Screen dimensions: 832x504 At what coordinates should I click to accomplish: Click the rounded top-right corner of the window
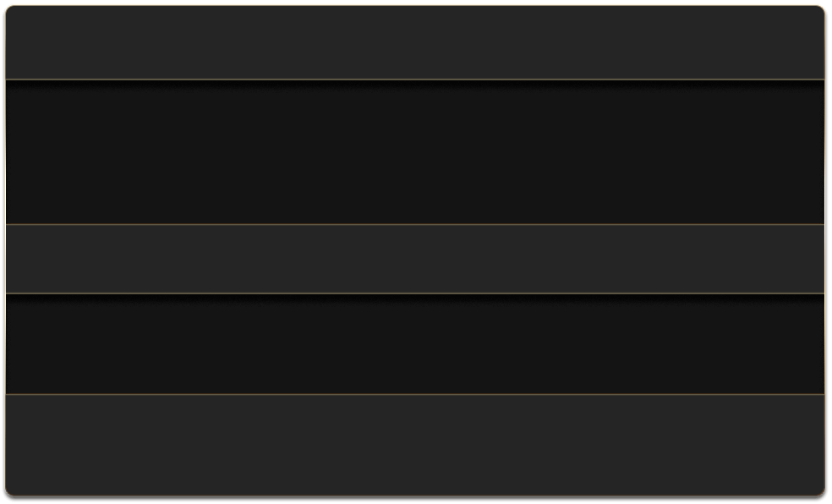(822, 8)
